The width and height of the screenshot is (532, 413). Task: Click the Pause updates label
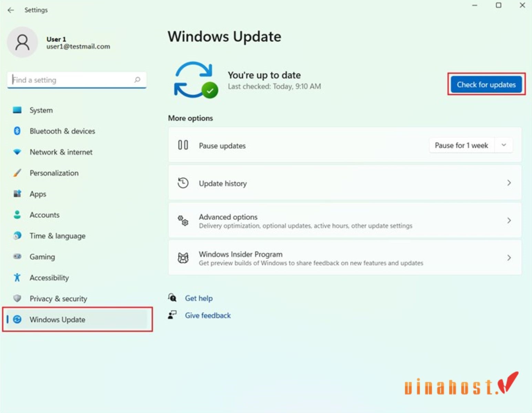tap(222, 146)
